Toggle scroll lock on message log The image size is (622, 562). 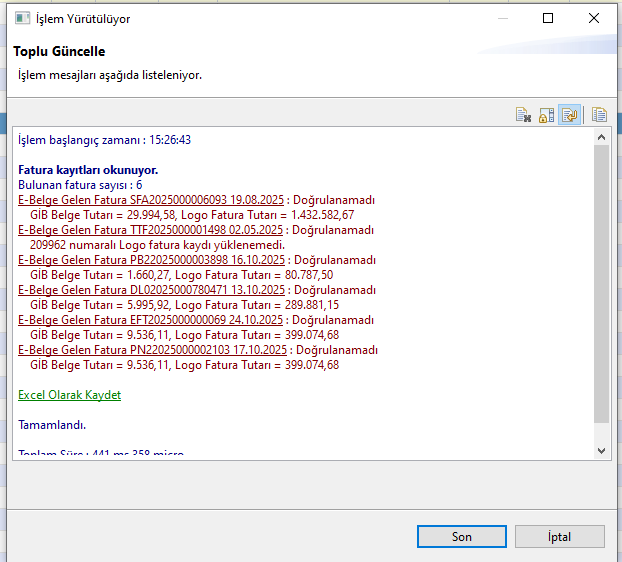(x=547, y=115)
